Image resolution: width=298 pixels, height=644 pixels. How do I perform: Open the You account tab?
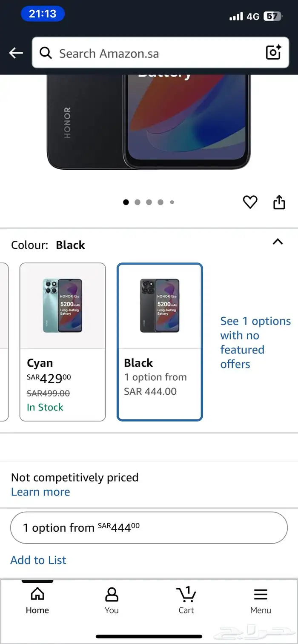point(112,600)
